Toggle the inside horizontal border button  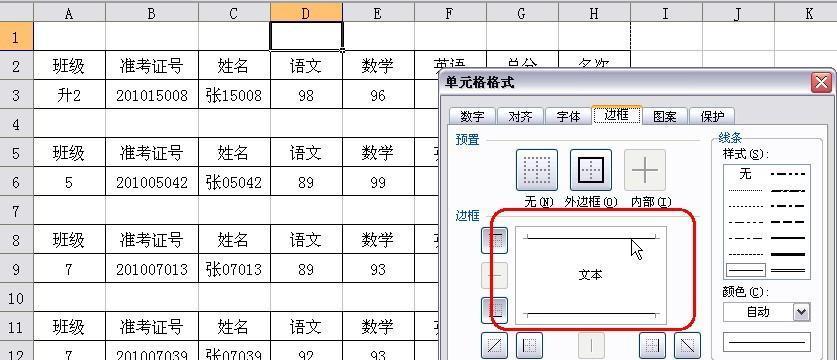(x=495, y=276)
